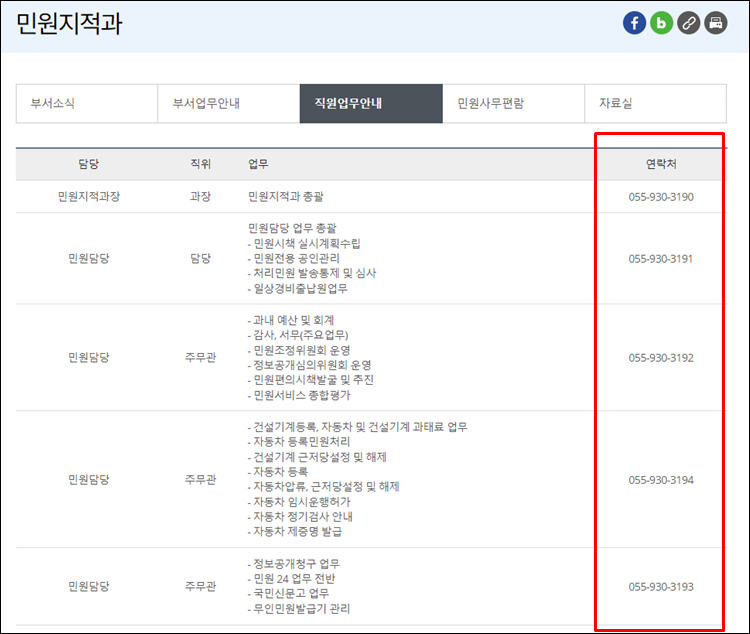The height and width of the screenshot is (634, 750).
Task: Switch to the 부서업무안내 tab
Action: tap(229, 103)
